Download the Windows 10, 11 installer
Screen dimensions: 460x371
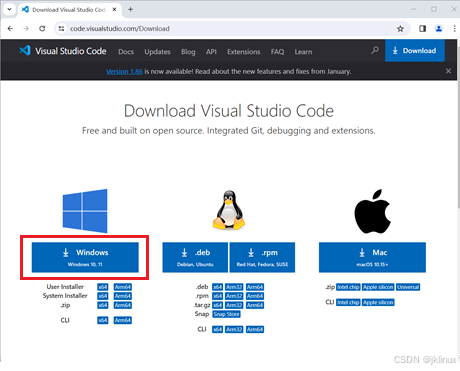pyautogui.click(x=85, y=257)
